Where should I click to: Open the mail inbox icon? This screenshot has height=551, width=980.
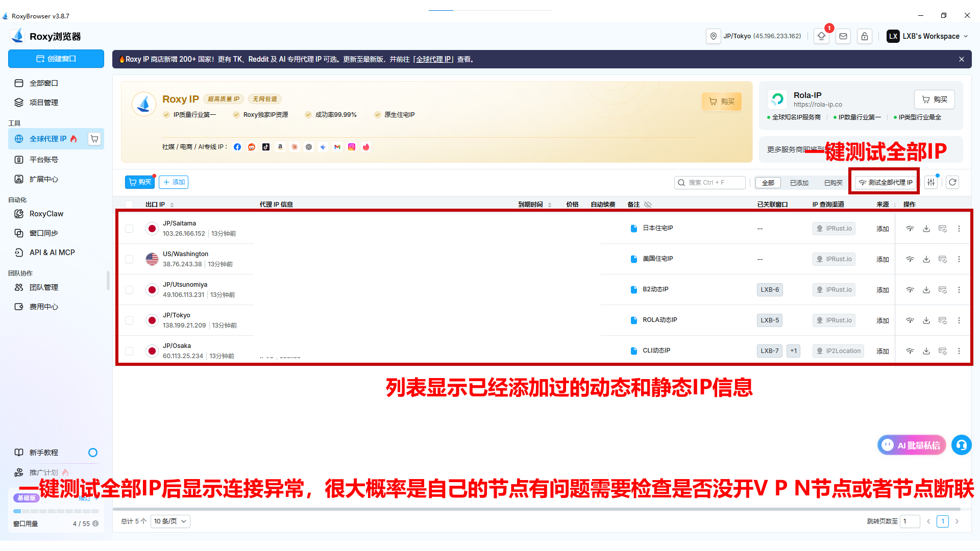pos(843,36)
